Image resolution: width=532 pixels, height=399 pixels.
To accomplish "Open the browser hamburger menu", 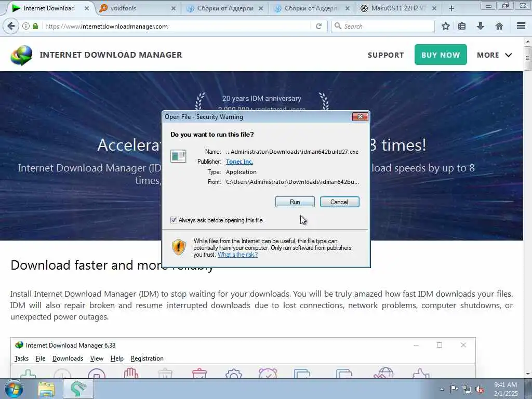I will coord(521,26).
